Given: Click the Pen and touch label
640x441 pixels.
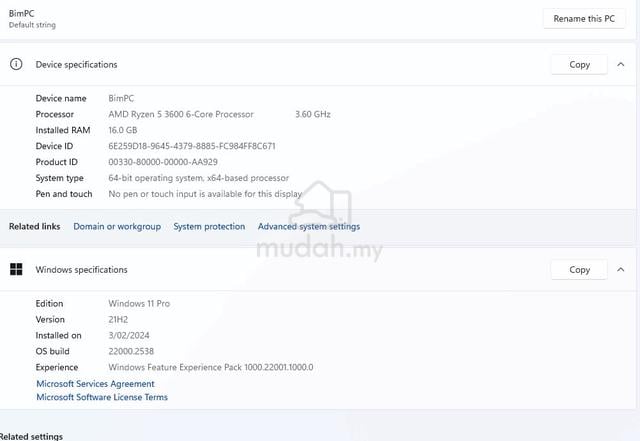Looking at the screenshot, I should tap(64, 194).
